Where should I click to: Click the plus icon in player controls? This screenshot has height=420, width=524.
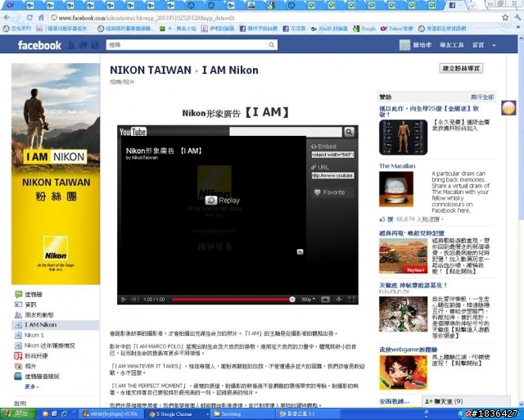(338, 300)
